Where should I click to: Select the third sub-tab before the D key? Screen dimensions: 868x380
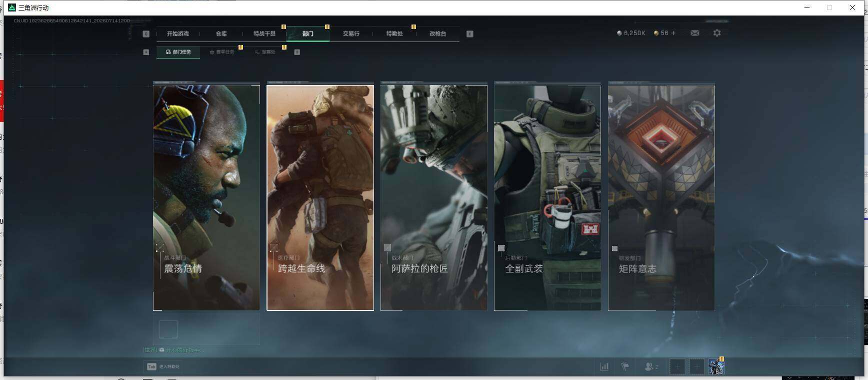click(x=265, y=52)
